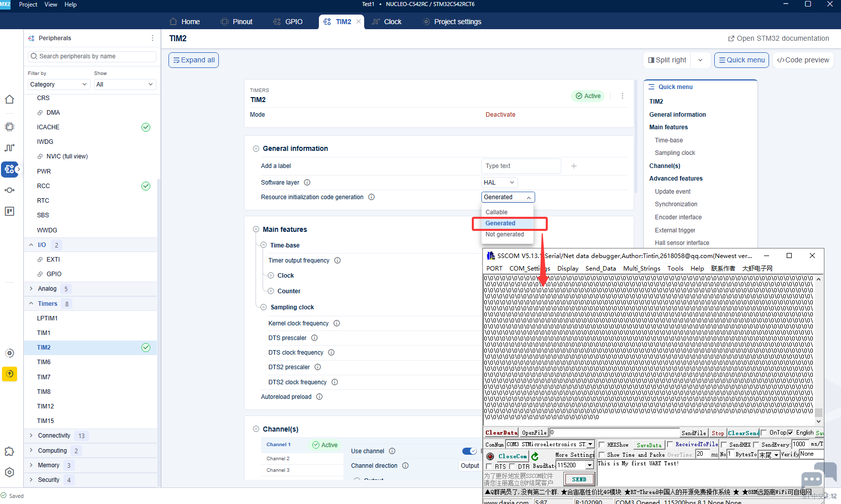Click the Expand all button

click(194, 60)
